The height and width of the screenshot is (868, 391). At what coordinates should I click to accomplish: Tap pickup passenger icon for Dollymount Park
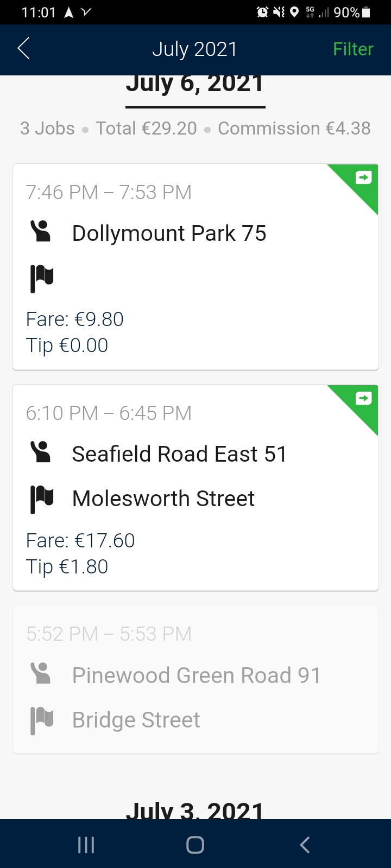(41, 231)
